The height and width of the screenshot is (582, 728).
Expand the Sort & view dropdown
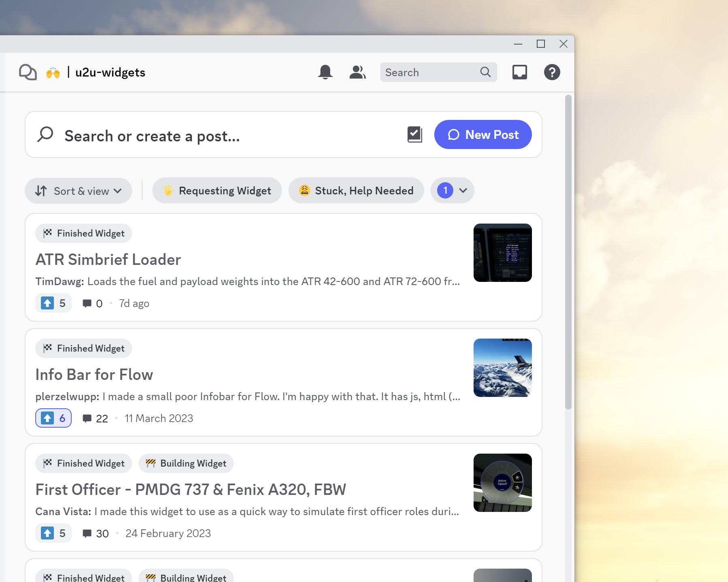coord(78,191)
